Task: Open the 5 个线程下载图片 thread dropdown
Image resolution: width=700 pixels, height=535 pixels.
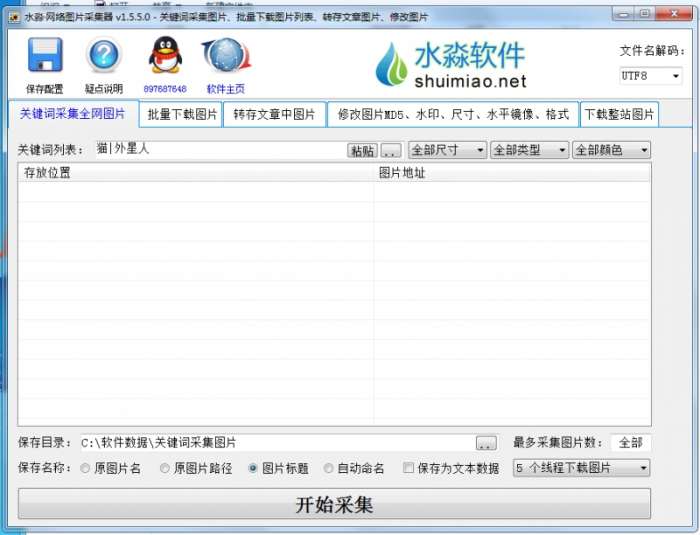Action: coord(581,468)
